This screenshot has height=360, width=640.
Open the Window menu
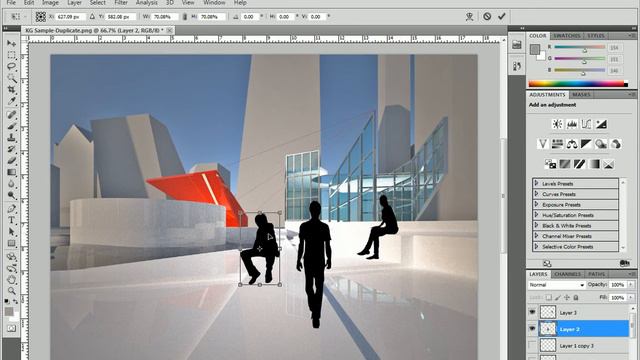click(214, 3)
